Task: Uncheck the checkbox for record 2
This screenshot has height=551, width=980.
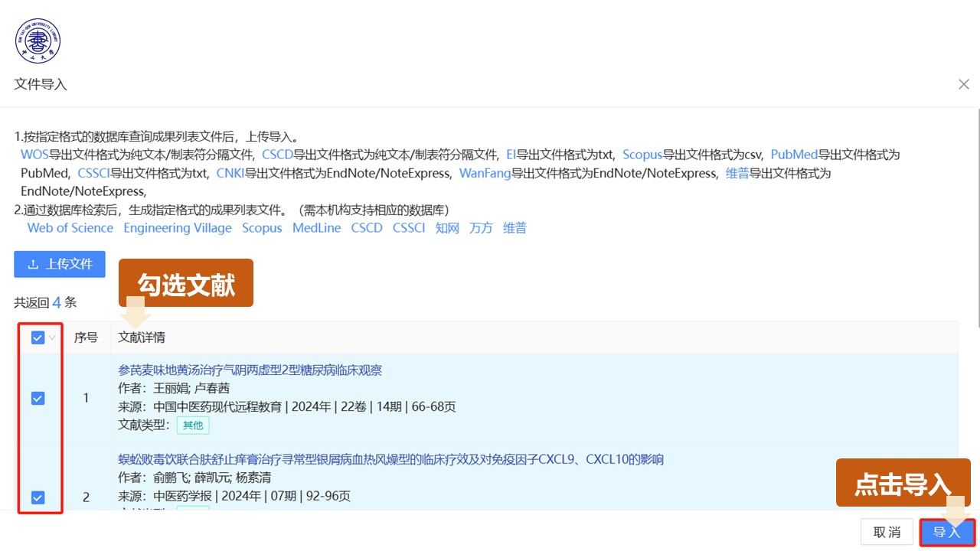Action: pyautogui.click(x=38, y=497)
